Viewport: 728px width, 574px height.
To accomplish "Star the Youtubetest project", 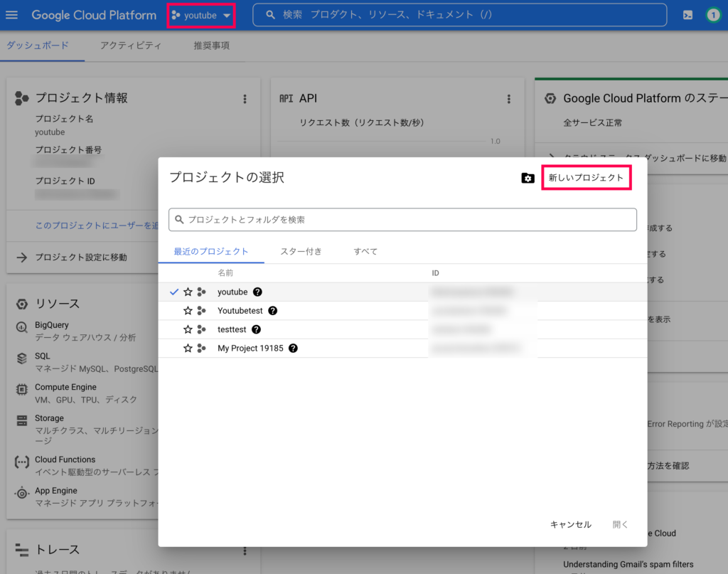I will pyautogui.click(x=188, y=311).
